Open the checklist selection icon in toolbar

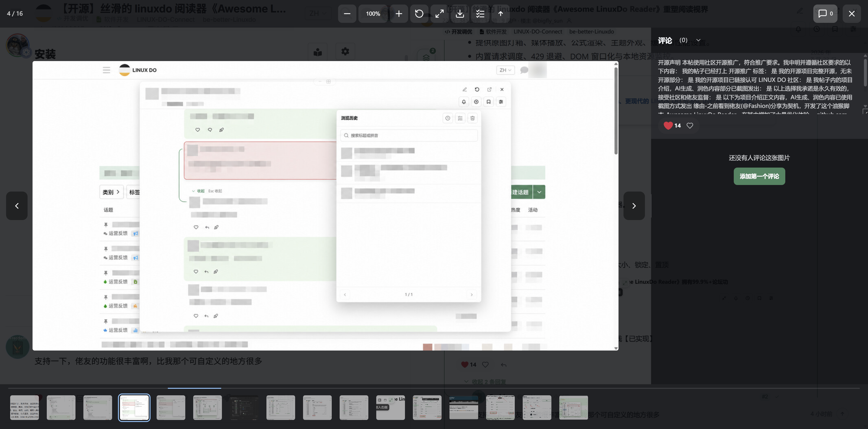point(480,14)
